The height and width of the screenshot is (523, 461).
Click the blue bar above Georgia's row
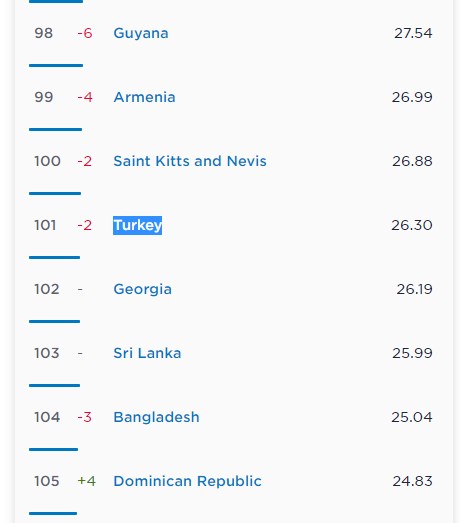click(54, 257)
